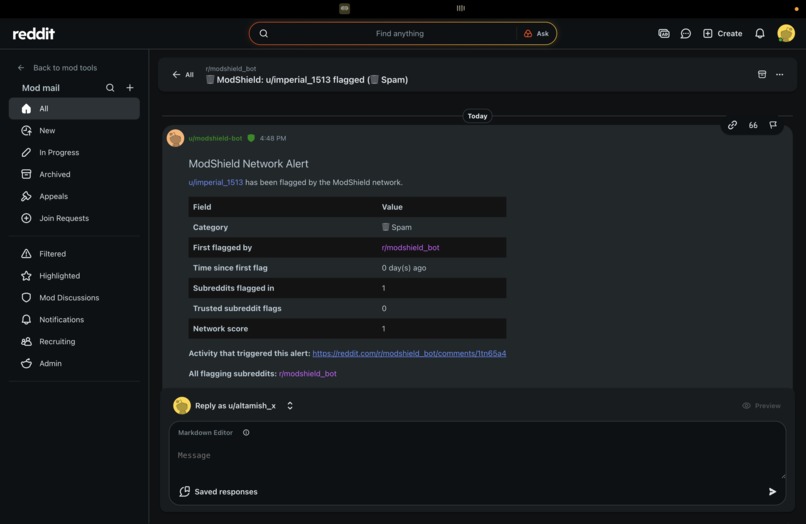
Task: Open the chat icon in top bar
Action: pyautogui.click(x=686, y=33)
